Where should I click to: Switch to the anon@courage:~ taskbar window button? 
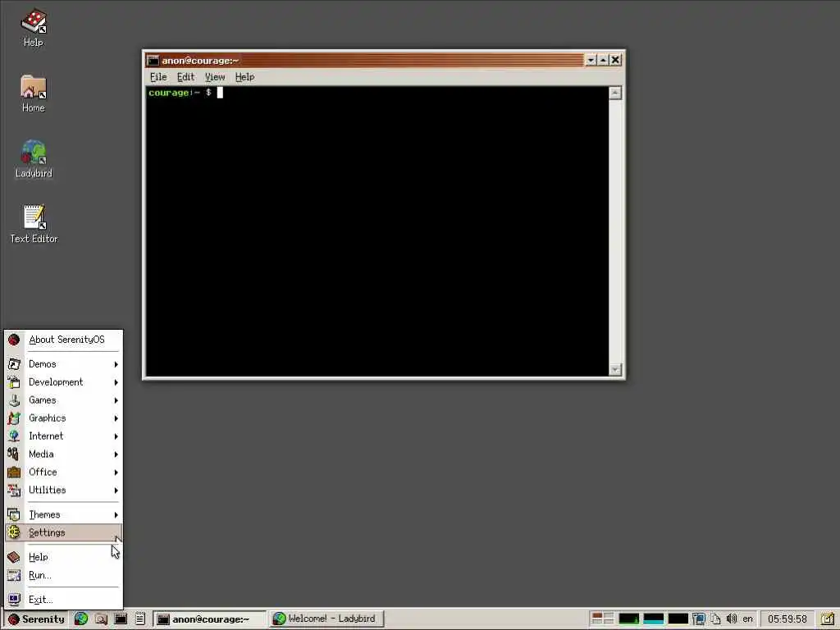[209, 619]
